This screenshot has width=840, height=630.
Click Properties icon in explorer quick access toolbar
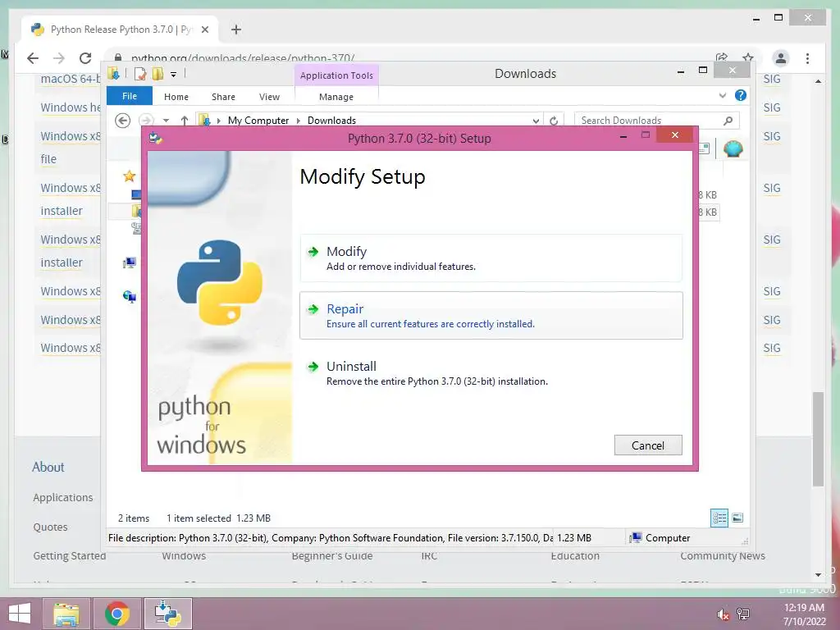[140, 74]
